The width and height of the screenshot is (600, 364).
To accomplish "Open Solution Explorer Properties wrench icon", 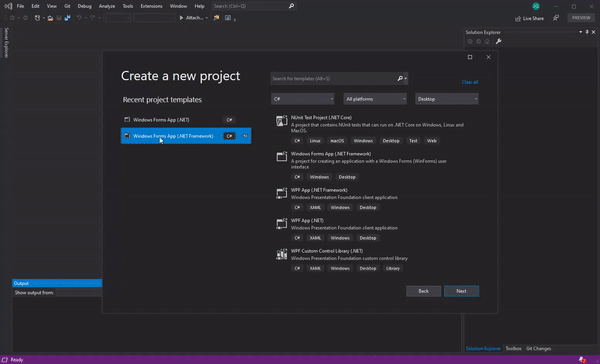I will click(498, 41).
